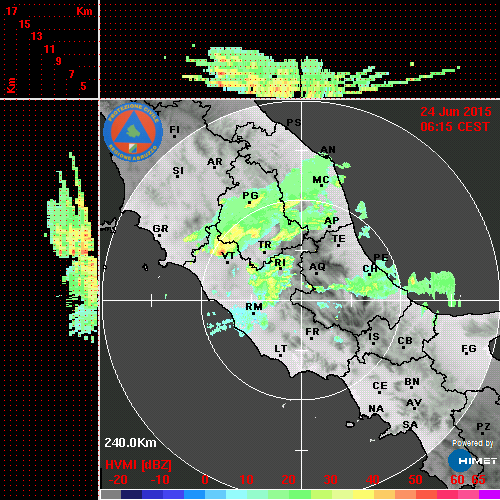Click the Protezione Civile Abruzzo logo
The height and width of the screenshot is (500, 500).
(x=133, y=132)
